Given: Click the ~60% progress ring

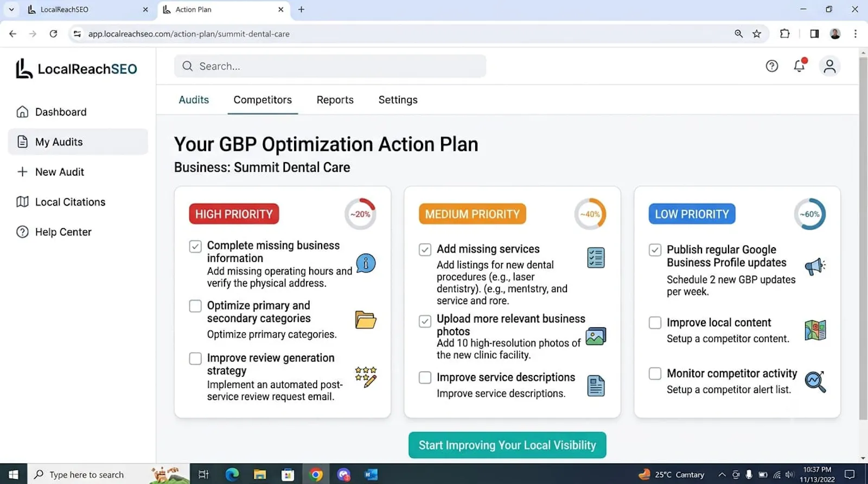Looking at the screenshot, I should pyautogui.click(x=810, y=214).
